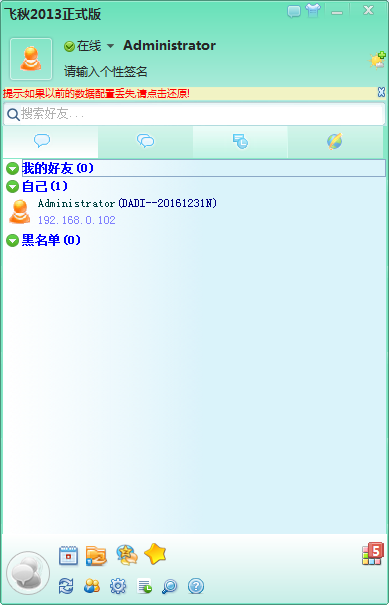Image resolution: width=389 pixels, height=605 pixels.
Task: Dismiss the yellow hint bar with X
Action: point(381,92)
